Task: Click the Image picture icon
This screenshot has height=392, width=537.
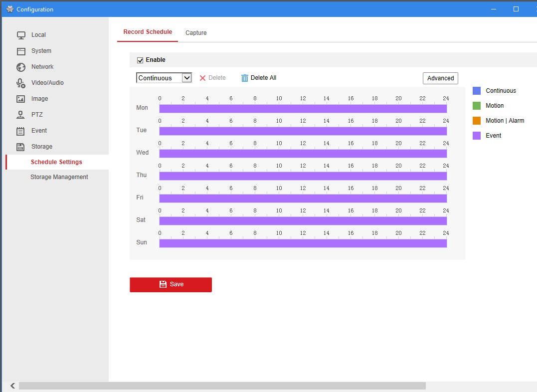Action: click(x=21, y=99)
